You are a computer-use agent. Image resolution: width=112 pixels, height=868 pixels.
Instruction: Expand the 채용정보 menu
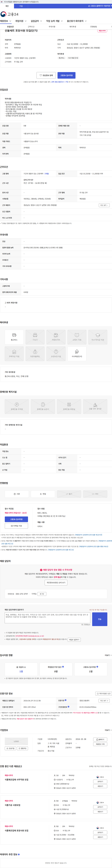tap(6, 21)
